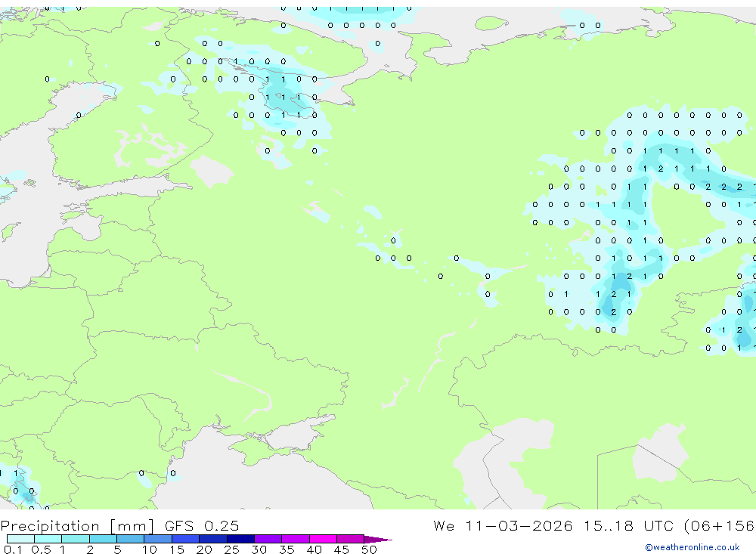This screenshot has height=554, width=756.
Task: Select the 0.5–1 mm legend color swatch
Action: 48,539
